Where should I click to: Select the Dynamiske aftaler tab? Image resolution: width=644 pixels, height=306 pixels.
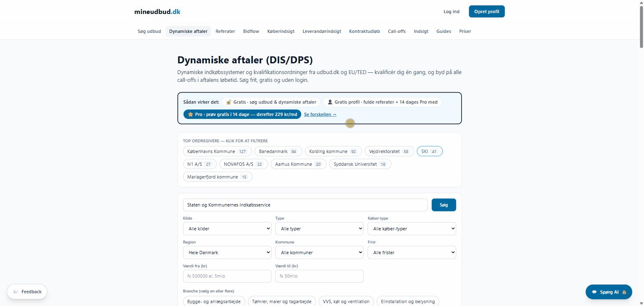pos(188,31)
